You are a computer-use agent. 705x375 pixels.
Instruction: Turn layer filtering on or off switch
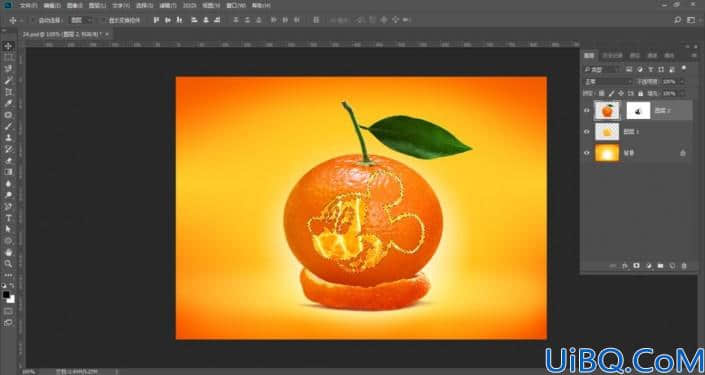pos(684,68)
